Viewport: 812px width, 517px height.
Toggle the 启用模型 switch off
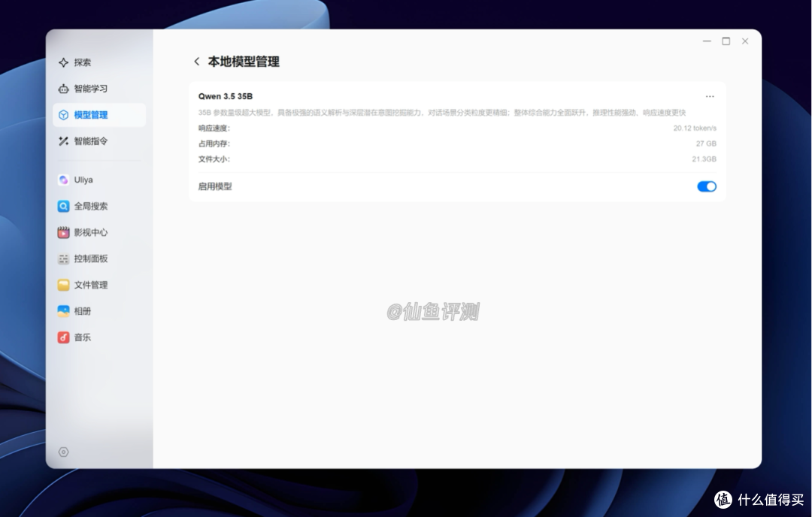pos(706,187)
